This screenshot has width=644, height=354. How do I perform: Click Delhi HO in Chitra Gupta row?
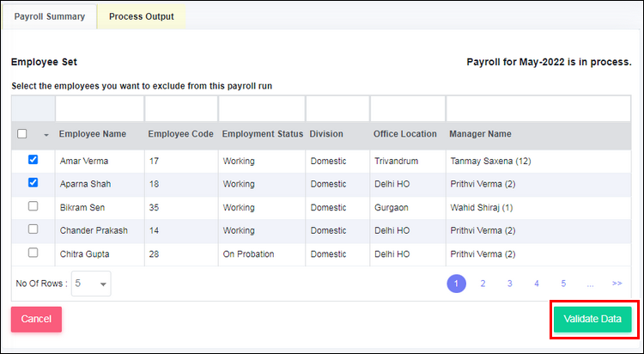point(408,254)
